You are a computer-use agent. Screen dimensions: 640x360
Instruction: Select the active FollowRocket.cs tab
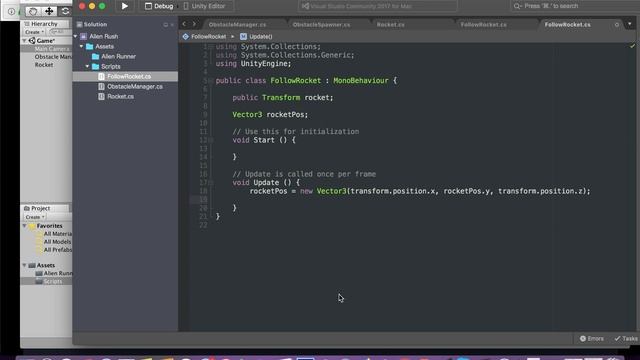(567, 24)
